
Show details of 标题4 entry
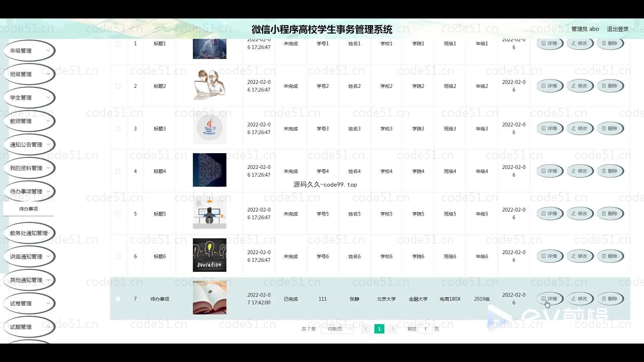pyautogui.click(x=549, y=171)
